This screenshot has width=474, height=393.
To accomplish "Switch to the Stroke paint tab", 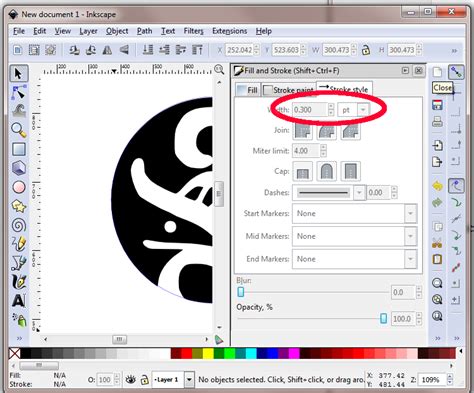I will [289, 90].
